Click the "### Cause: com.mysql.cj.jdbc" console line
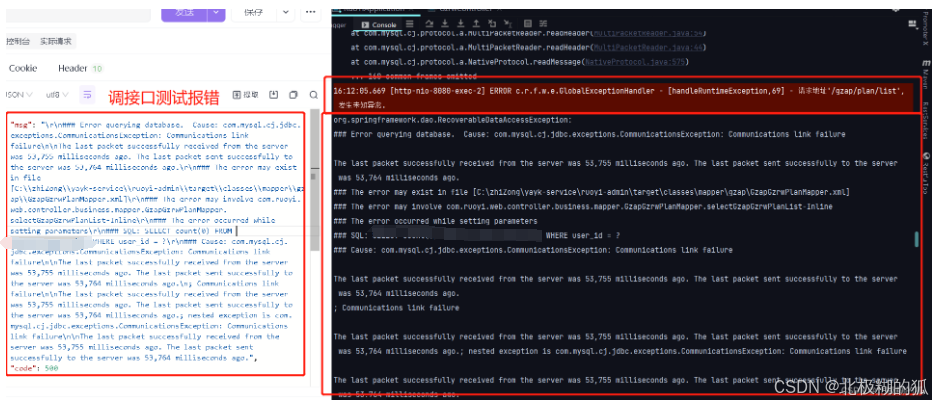This screenshot has height=403, width=933. (533, 250)
